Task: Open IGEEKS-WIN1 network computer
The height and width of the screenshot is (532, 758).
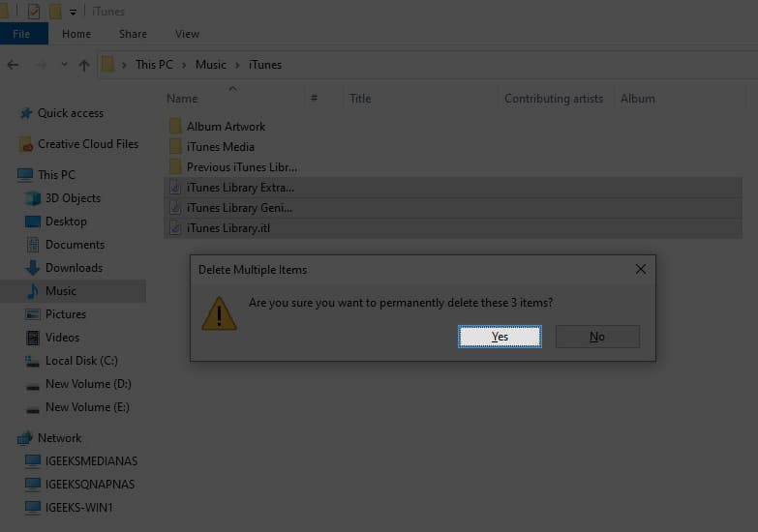Action: [x=78, y=508]
